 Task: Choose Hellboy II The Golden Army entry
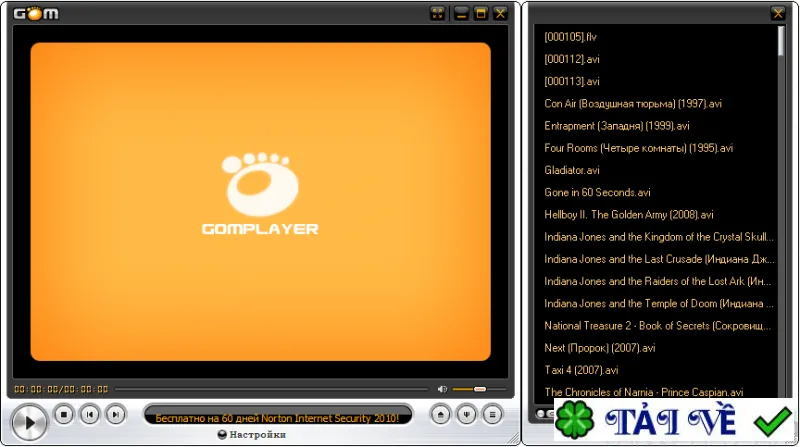[x=629, y=215]
